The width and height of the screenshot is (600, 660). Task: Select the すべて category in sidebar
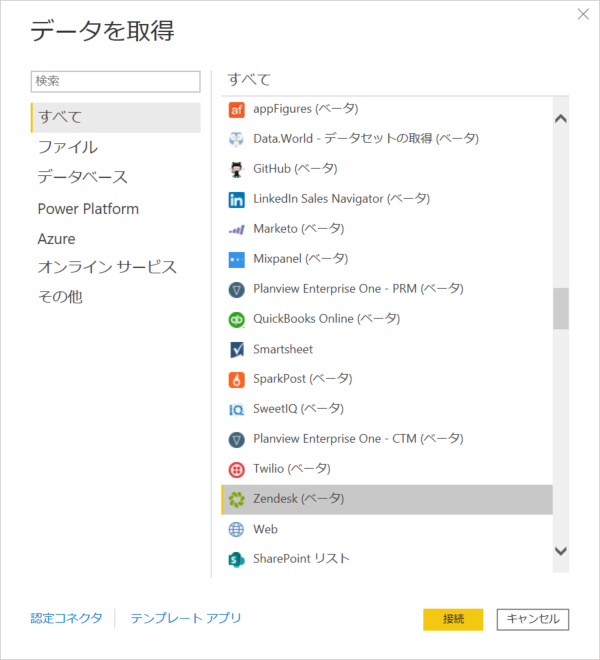coord(116,117)
